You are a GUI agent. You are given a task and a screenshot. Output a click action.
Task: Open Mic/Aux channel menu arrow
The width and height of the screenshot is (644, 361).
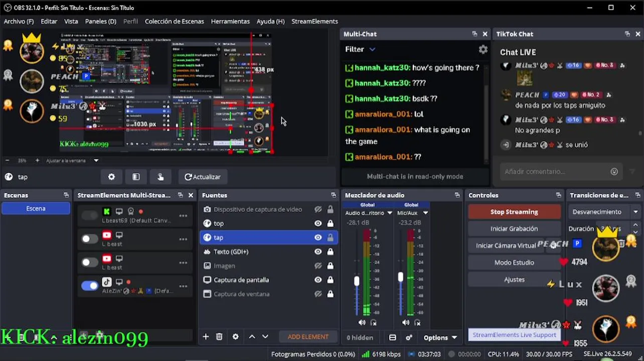[425, 213]
